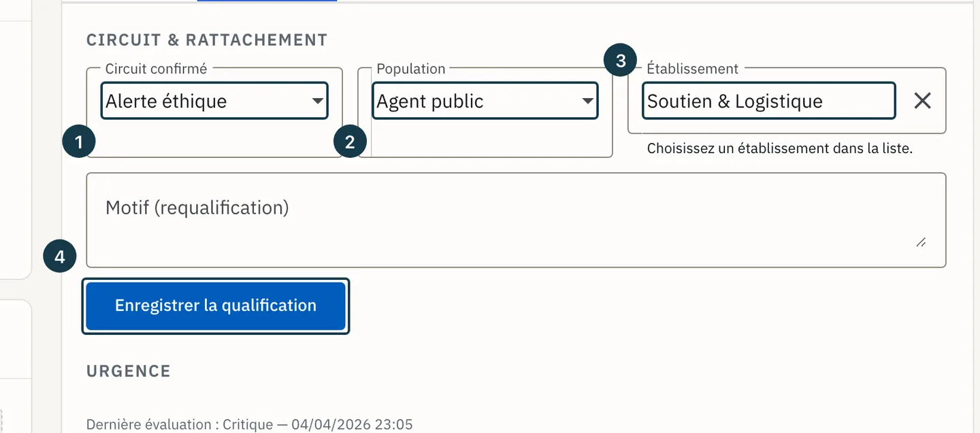Viewport: 980px width, 433px height.
Task: Click into the Motif (requalification) text area
Action: tap(516, 220)
